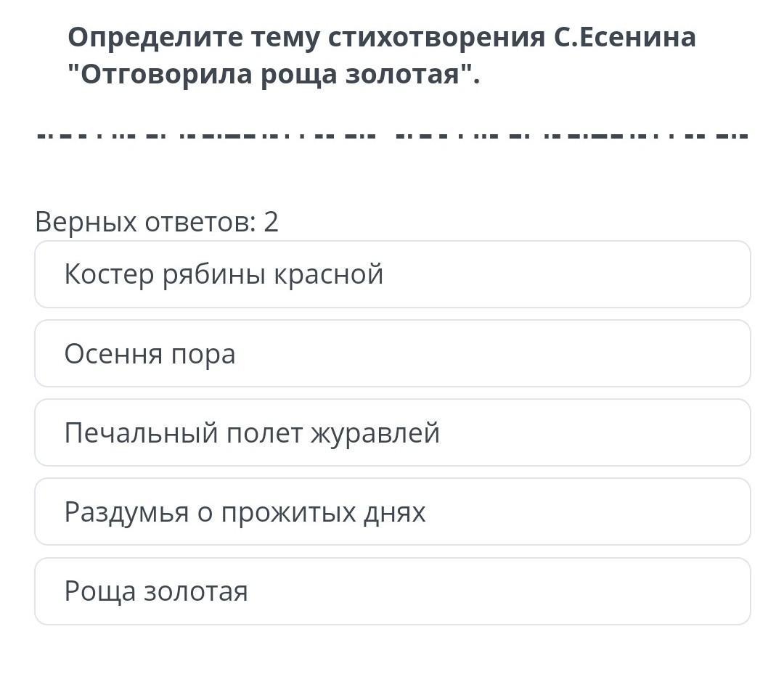
Task: Tap the word "журавлей" in the third answer
Action: pos(375,433)
